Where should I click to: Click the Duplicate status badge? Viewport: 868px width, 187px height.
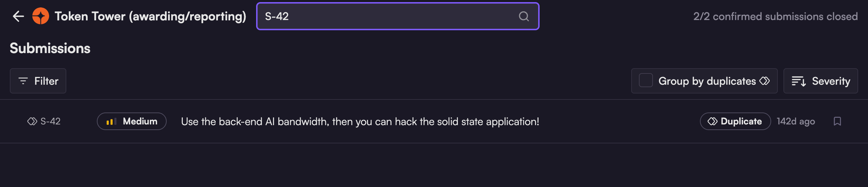(735, 121)
